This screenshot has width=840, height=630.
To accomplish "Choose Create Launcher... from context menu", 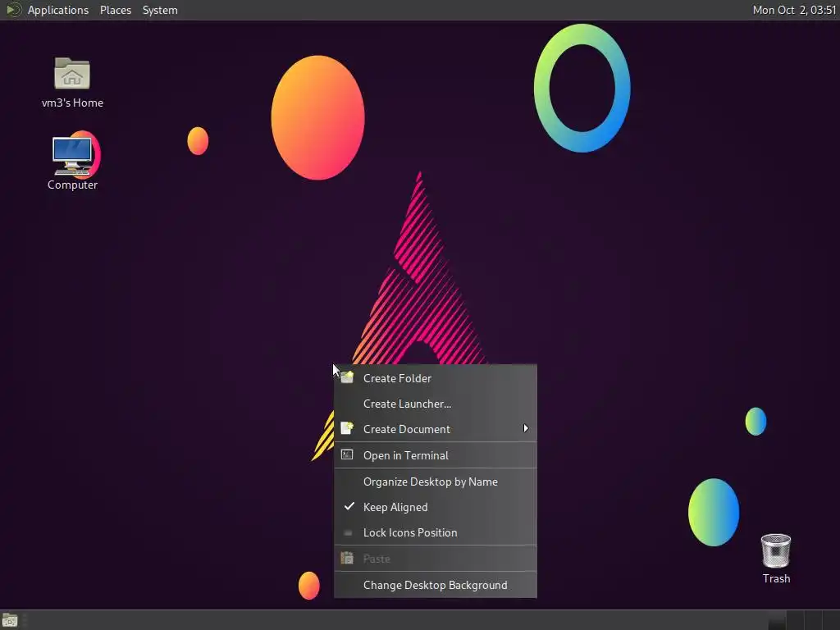I will (x=435, y=404).
